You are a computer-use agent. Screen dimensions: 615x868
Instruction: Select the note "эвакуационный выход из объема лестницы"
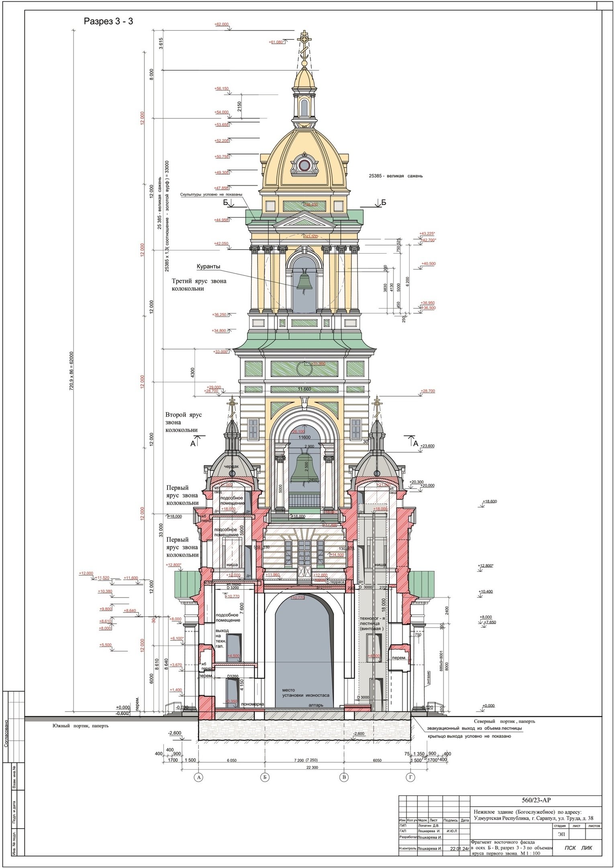click(474, 728)
